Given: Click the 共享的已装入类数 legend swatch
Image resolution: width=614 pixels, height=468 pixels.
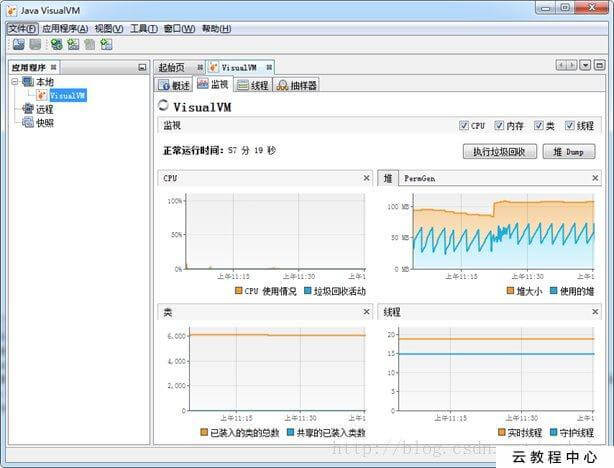Looking at the screenshot, I should point(291,432).
